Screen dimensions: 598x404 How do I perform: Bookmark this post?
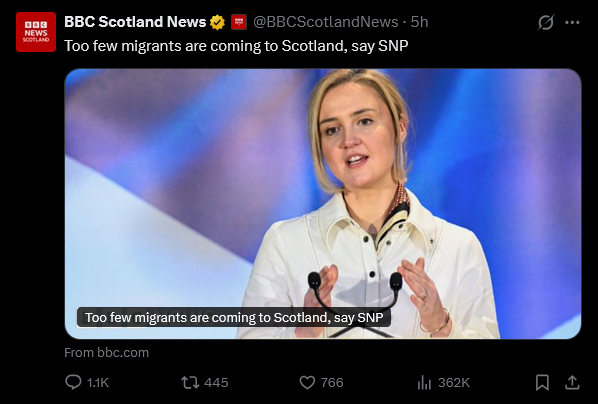[542, 383]
